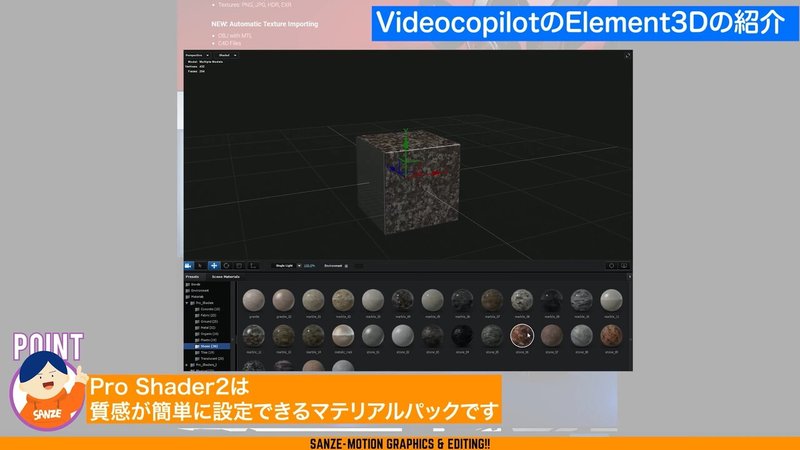The image size is (800, 450).
Task: Open the Organic (20) subfolder
Action: (x=207, y=334)
